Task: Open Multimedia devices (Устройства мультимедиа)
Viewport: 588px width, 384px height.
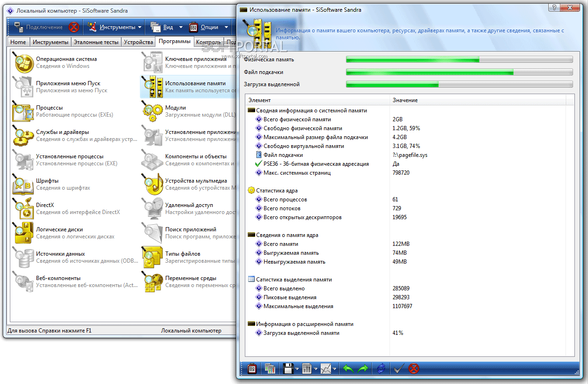Action: point(188,185)
